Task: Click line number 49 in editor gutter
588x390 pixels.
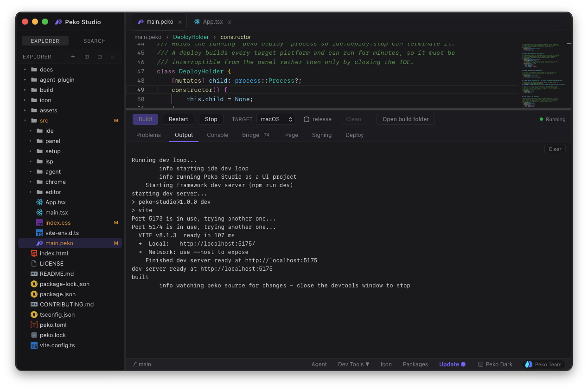Action: pyautogui.click(x=141, y=90)
